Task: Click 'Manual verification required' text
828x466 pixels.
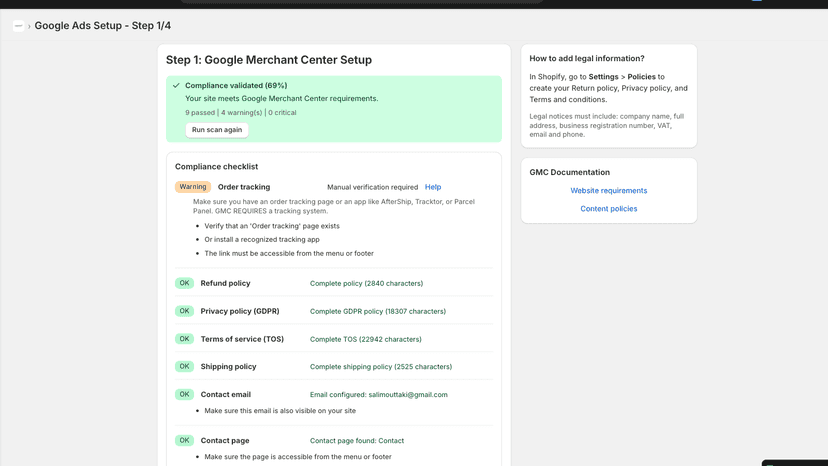Action: (372, 187)
